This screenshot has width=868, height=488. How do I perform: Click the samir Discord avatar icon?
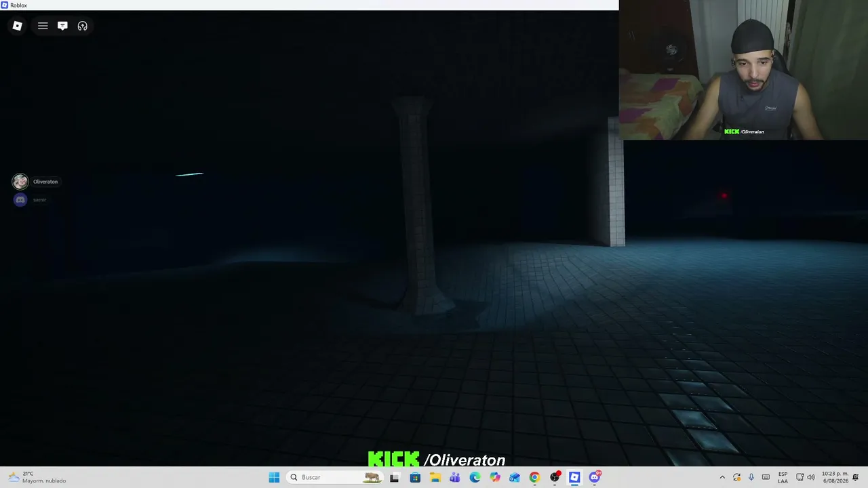pos(20,200)
